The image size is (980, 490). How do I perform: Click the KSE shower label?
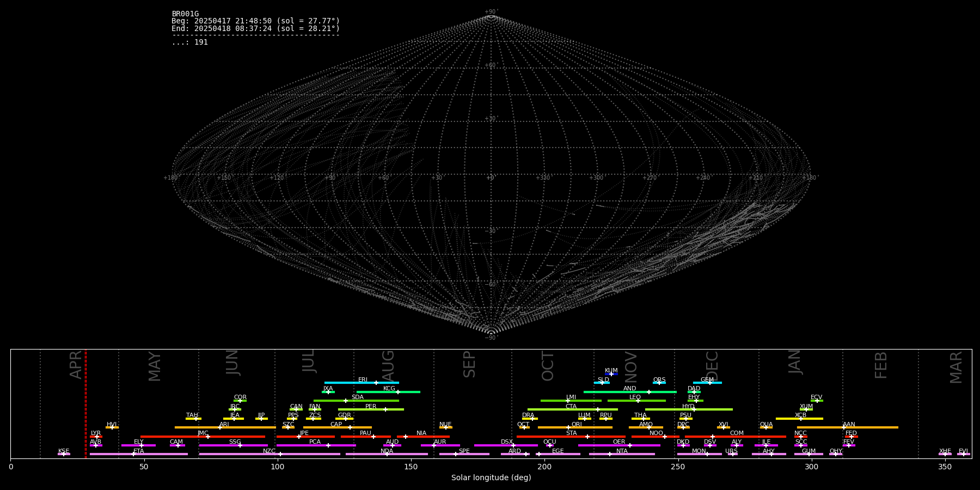(64, 451)
